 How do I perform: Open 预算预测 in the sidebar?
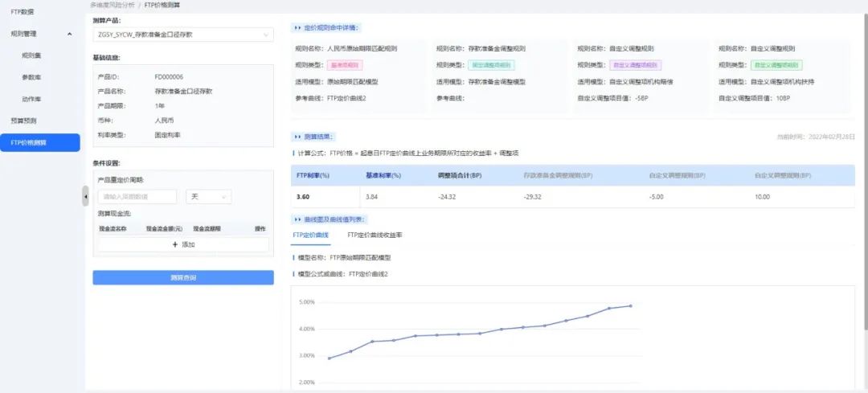[x=23, y=121]
